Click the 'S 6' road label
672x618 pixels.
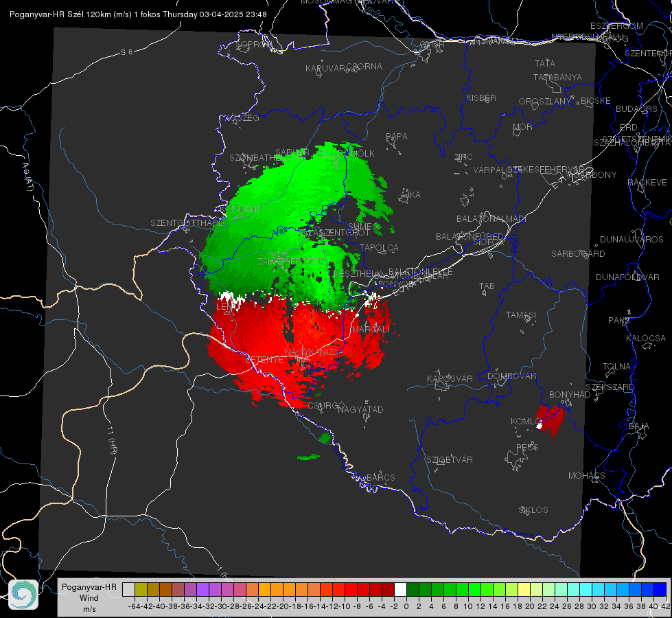tap(126, 52)
